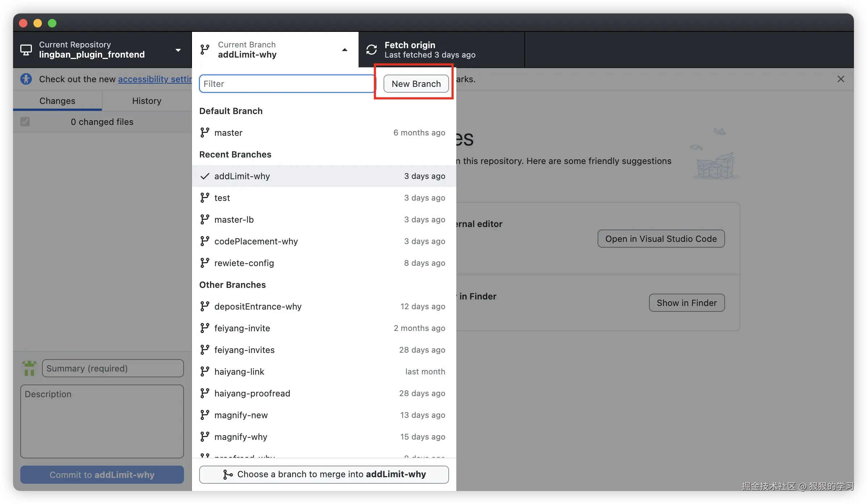Click Open in Visual Studio Code
Image resolution: width=867 pixels, height=504 pixels.
click(661, 239)
